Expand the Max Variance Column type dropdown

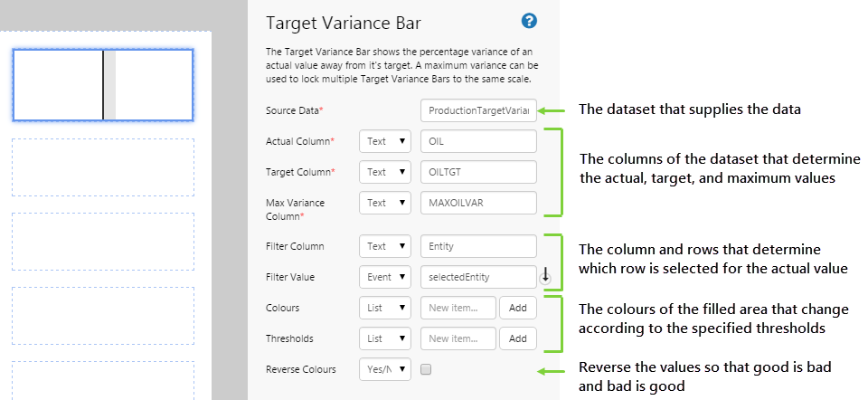click(x=385, y=203)
